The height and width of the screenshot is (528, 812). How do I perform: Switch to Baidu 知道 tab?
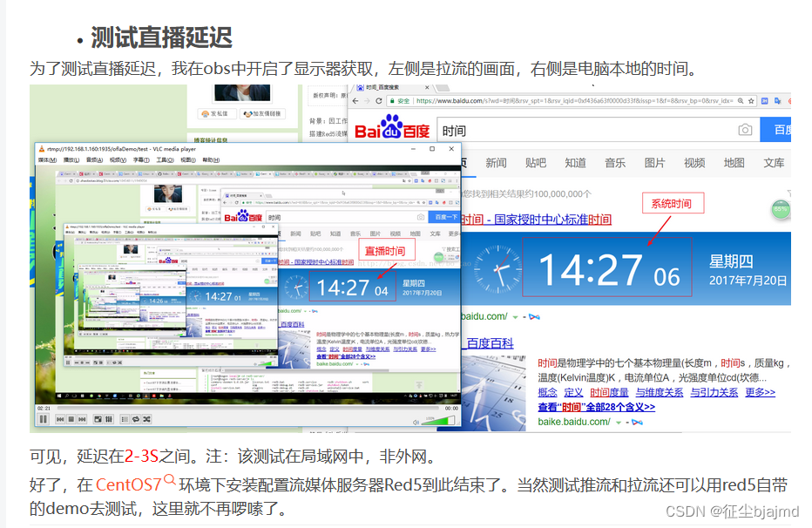tap(575, 163)
